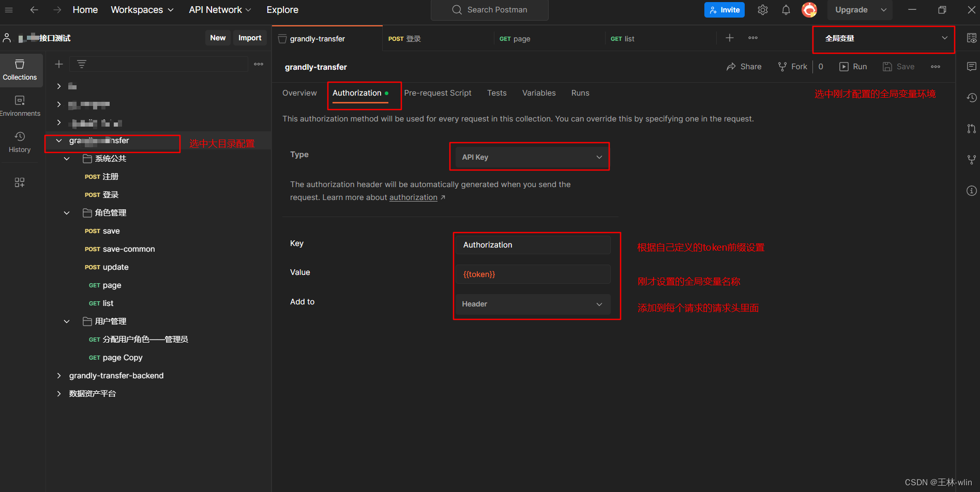Open pull requests icon in right sidebar
This screenshot has height=492, width=980.
[x=972, y=129]
